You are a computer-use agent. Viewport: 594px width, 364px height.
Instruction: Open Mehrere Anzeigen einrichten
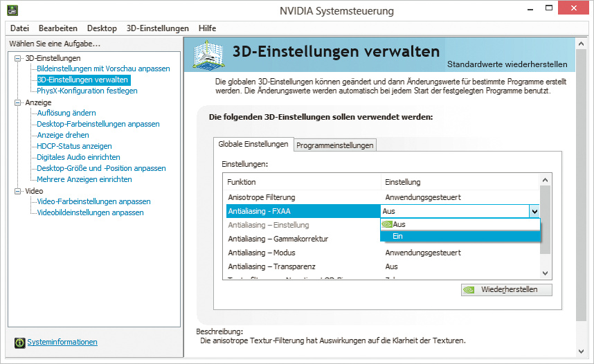[x=84, y=179]
